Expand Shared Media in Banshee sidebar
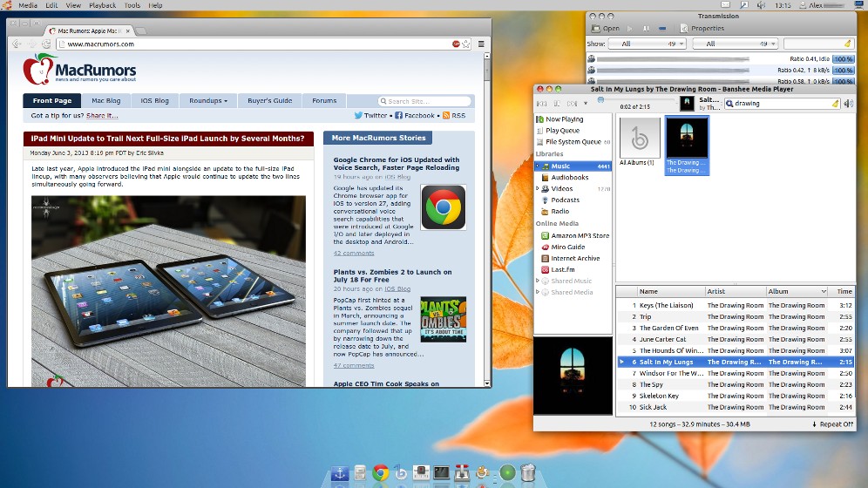 (538, 292)
